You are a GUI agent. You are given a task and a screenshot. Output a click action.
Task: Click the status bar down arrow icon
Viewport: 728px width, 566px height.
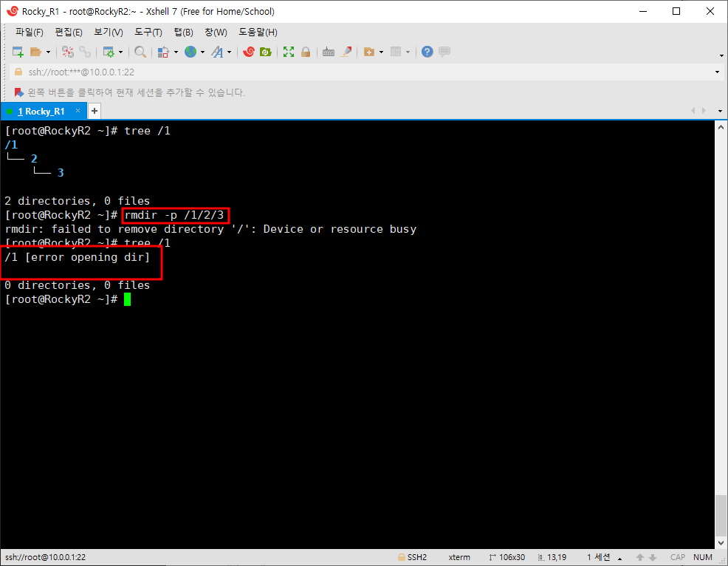pos(653,557)
